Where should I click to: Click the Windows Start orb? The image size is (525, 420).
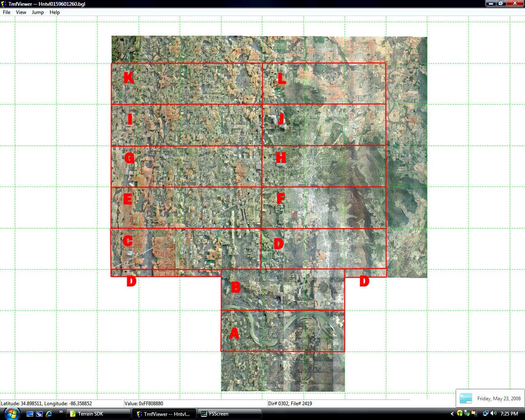pyautogui.click(x=11, y=413)
